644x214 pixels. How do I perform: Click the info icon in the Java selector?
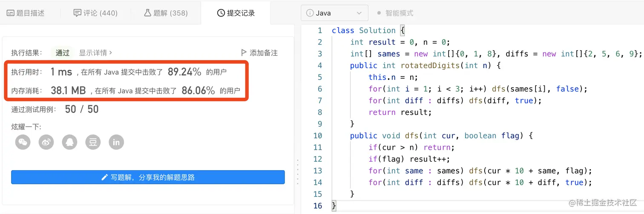click(x=310, y=13)
